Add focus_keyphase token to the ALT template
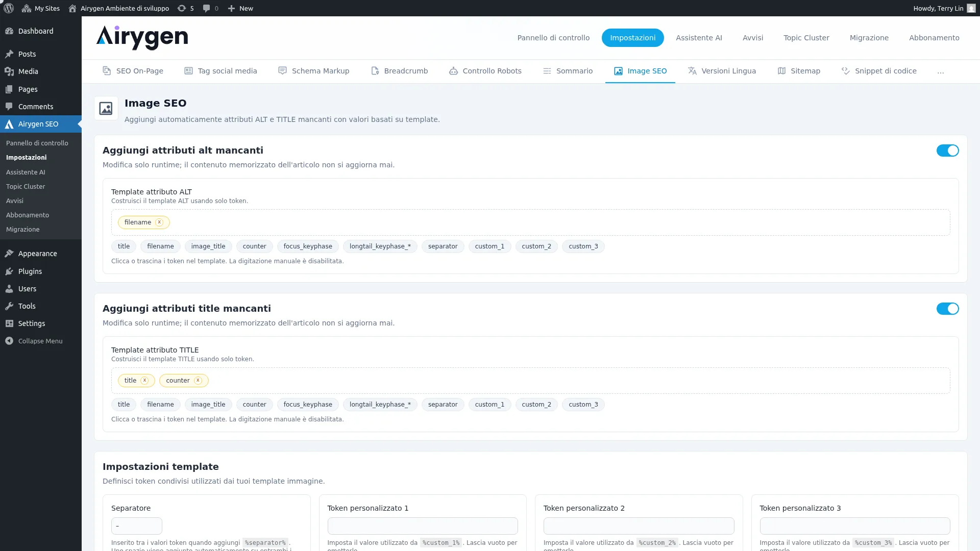 (308, 246)
